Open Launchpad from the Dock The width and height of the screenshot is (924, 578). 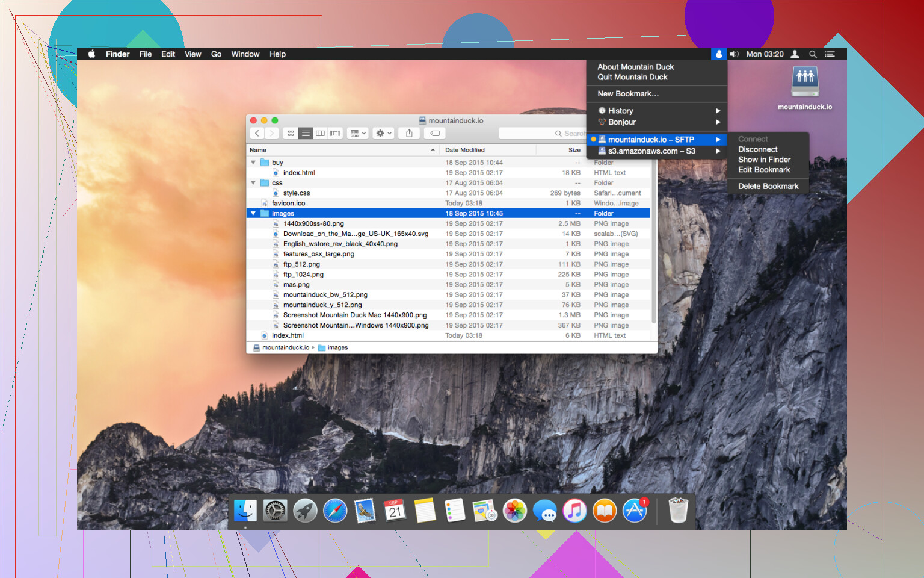point(305,511)
